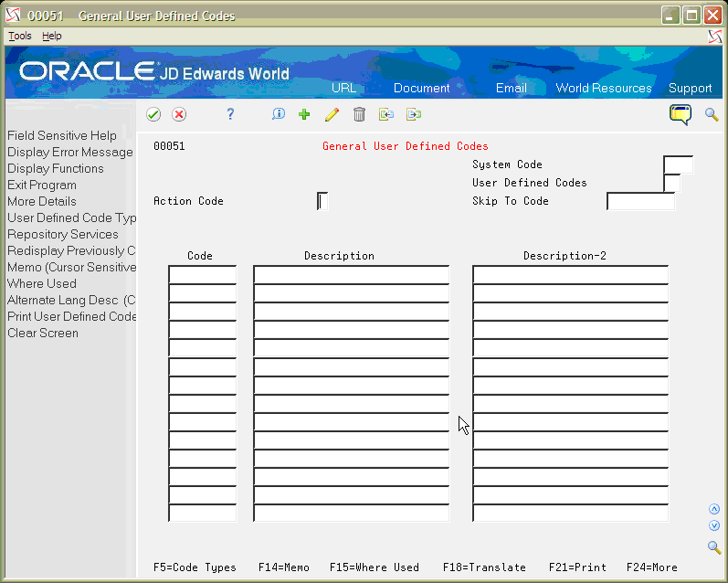Click F14=Memo function key
This screenshot has height=583, width=728.
(284, 567)
